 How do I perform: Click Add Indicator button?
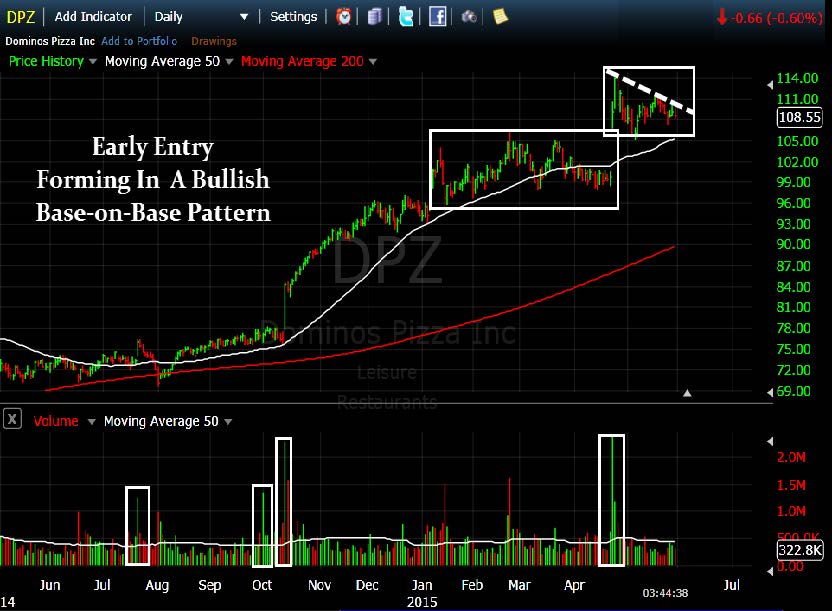(93, 17)
